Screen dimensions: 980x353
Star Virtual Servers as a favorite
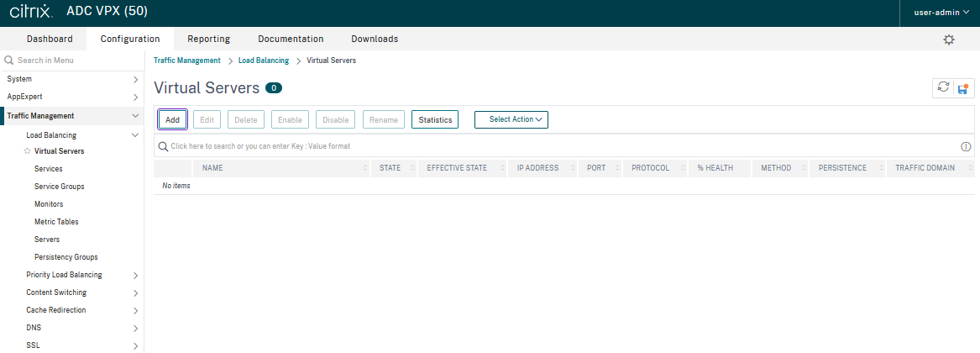tap(28, 151)
